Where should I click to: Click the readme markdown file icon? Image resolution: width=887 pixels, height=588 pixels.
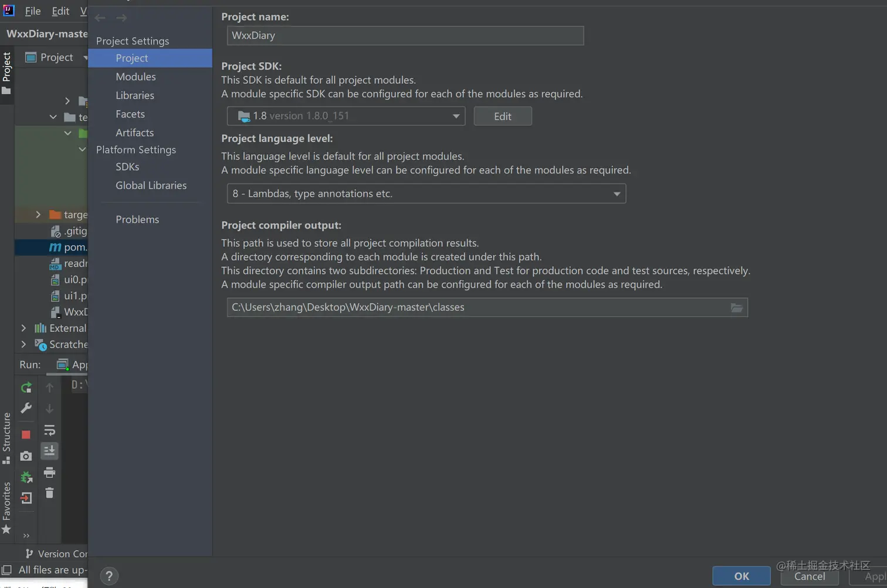55,264
